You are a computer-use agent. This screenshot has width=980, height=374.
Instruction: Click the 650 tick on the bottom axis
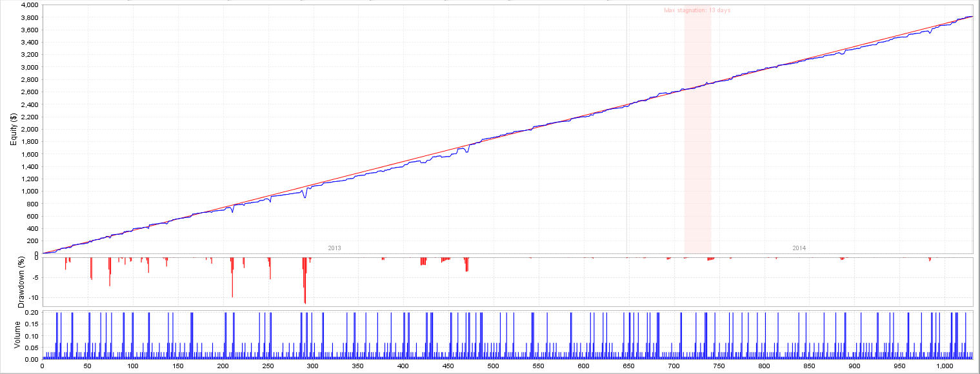pos(629,367)
